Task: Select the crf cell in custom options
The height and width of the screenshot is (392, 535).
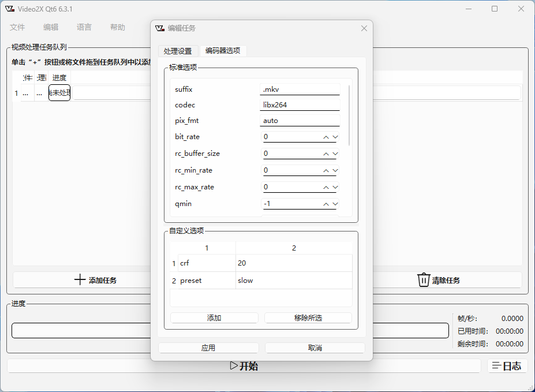Action: (x=207, y=263)
